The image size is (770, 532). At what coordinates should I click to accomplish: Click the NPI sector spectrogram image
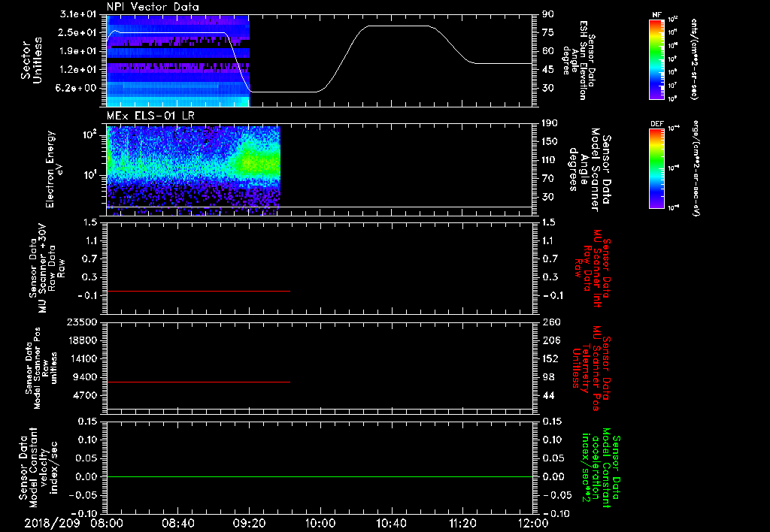[x=177, y=60]
